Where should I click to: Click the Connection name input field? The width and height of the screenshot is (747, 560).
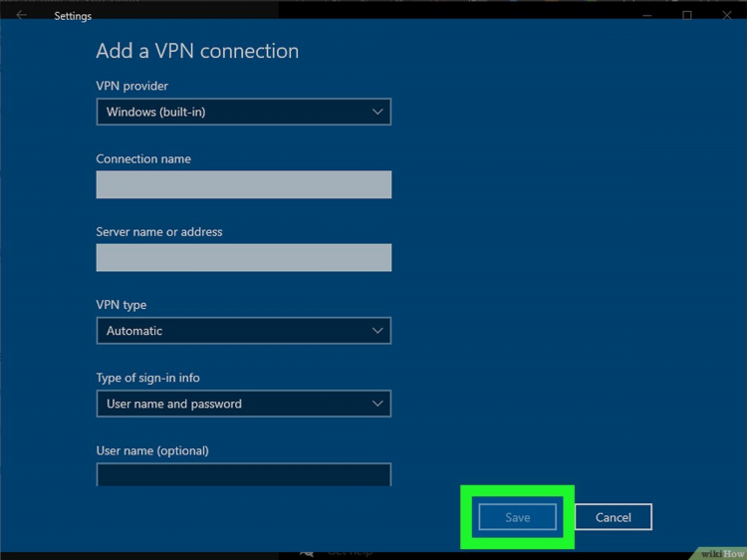pyautogui.click(x=243, y=184)
